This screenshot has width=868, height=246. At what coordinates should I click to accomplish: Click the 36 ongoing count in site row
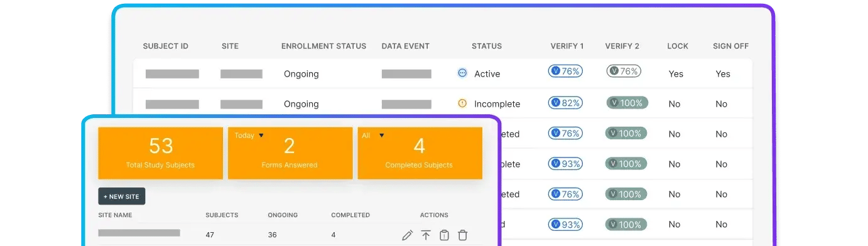click(273, 235)
